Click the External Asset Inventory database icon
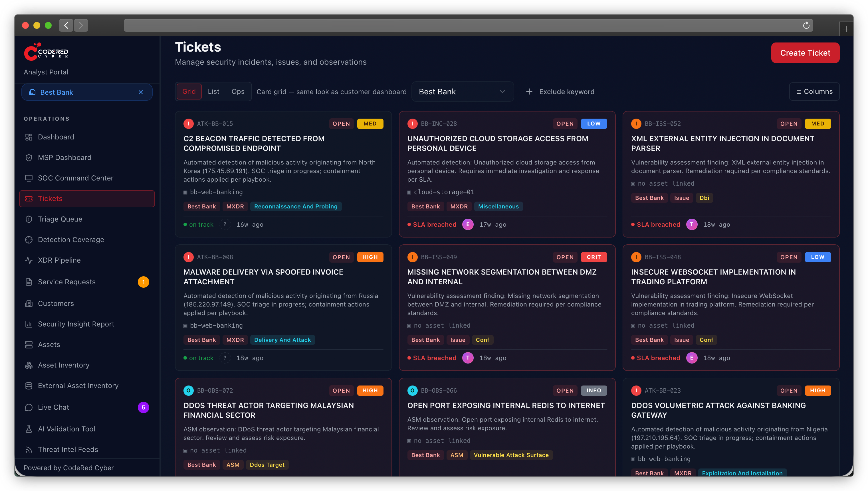This screenshot has height=491, width=868. [x=29, y=386]
